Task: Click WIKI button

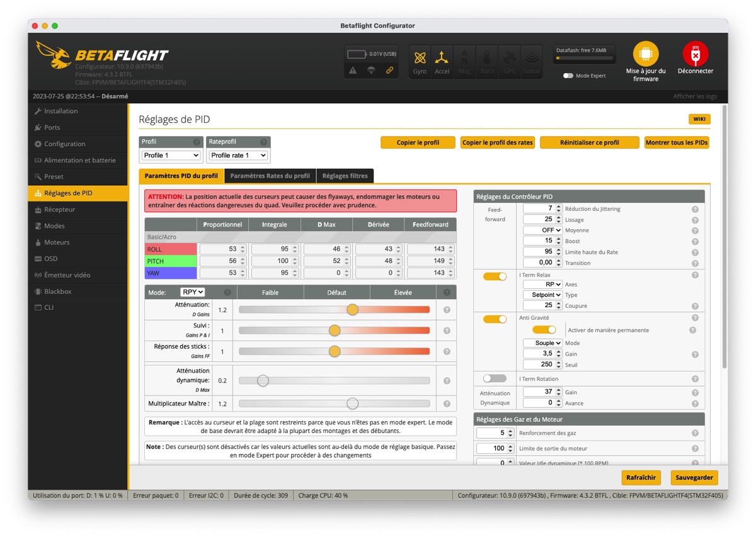Action: click(x=699, y=119)
